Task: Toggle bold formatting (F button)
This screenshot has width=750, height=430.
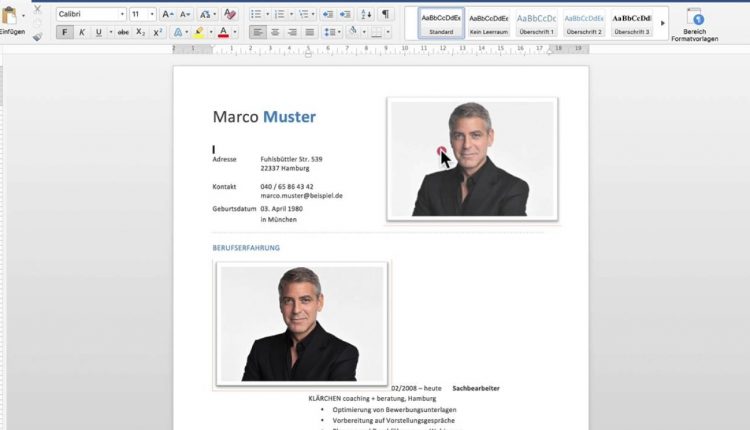Action: click(65, 33)
